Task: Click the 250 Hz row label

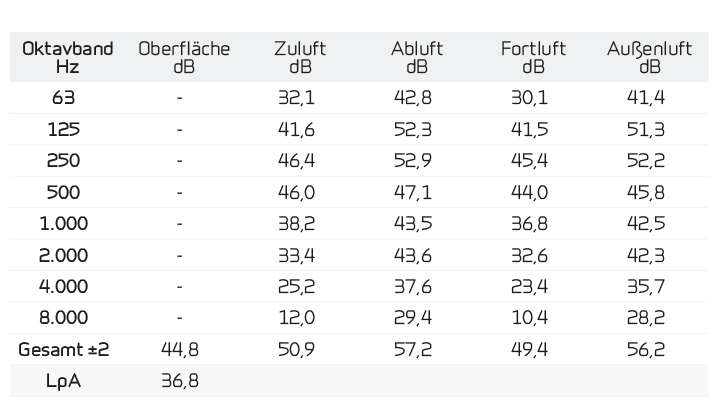Action: coord(64,161)
